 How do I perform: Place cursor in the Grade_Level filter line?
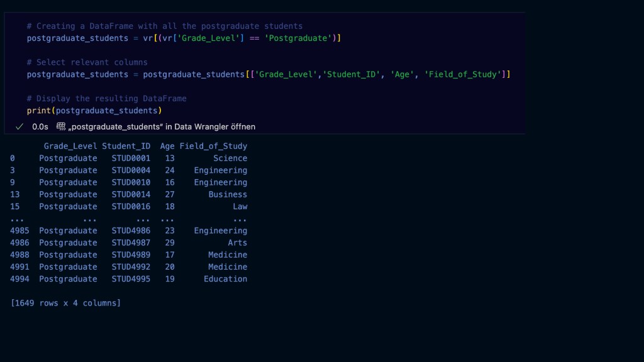pyautogui.click(x=184, y=38)
